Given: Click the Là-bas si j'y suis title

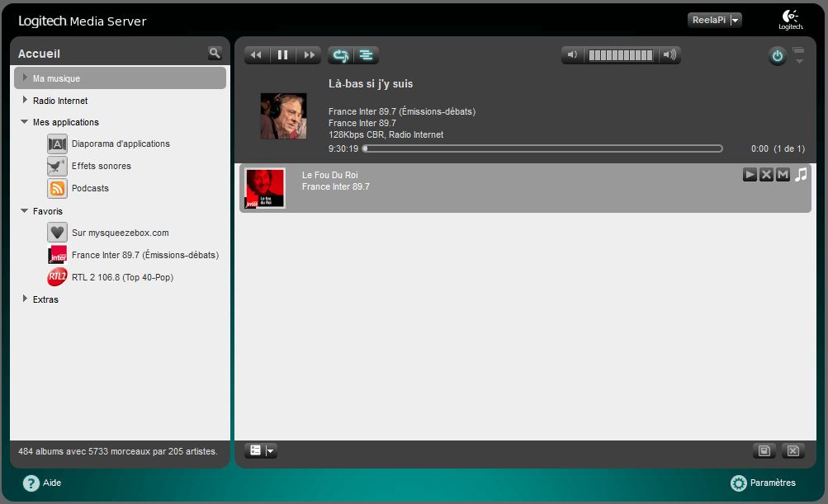Looking at the screenshot, I should 371,84.
